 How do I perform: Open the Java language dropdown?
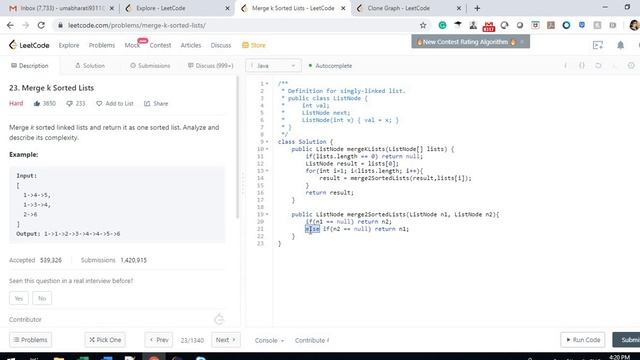[273, 66]
